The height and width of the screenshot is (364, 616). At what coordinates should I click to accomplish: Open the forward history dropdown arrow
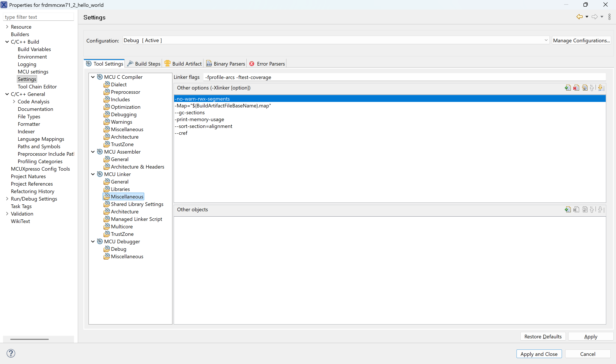click(x=602, y=17)
